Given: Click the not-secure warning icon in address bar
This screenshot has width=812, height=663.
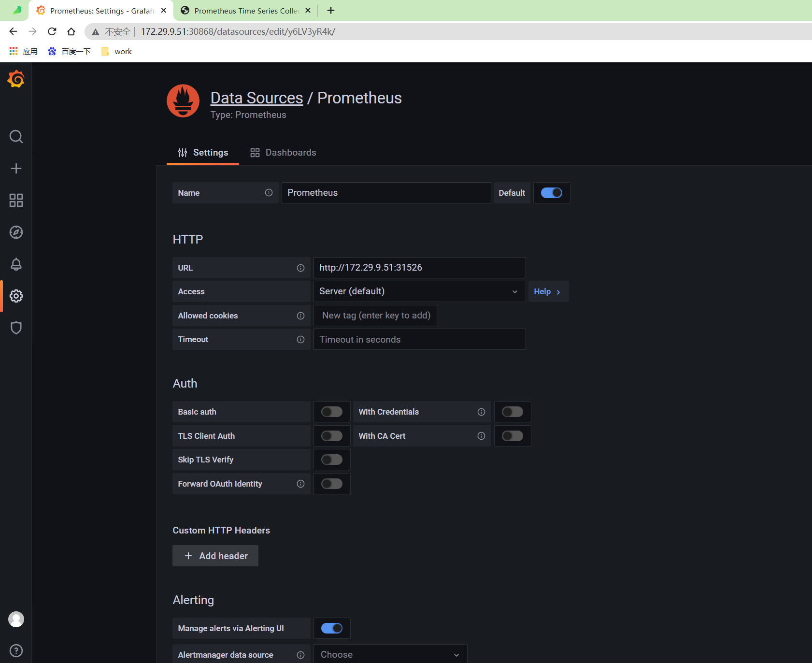Looking at the screenshot, I should 96,31.
